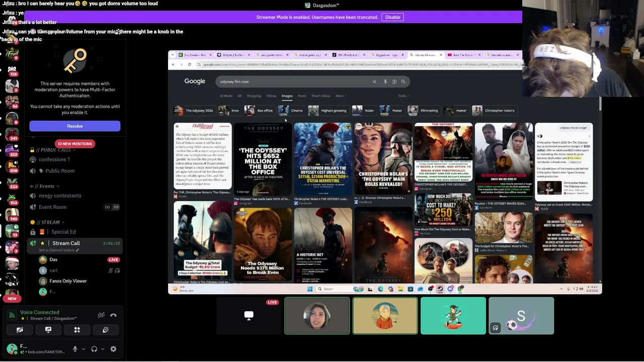The width and height of the screenshot is (644, 362).
Task: Filter images by Box office chip
Action: [x=259, y=111]
